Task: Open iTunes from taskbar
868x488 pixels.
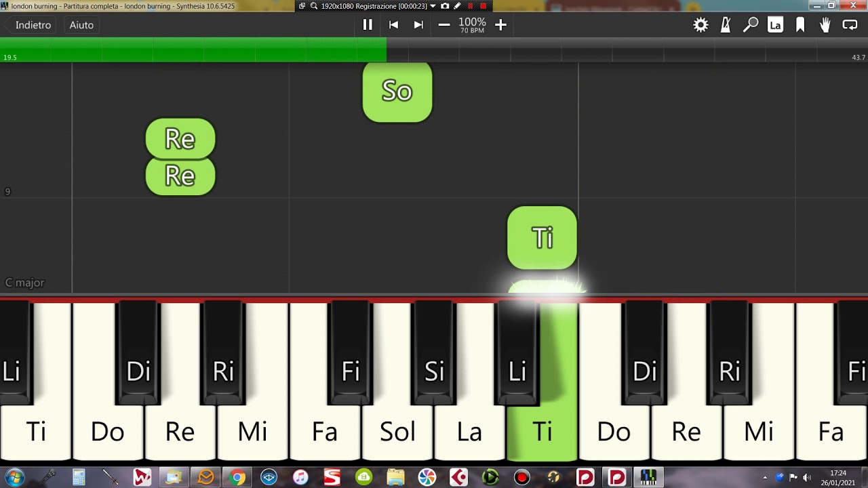Action: coord(300,478)
